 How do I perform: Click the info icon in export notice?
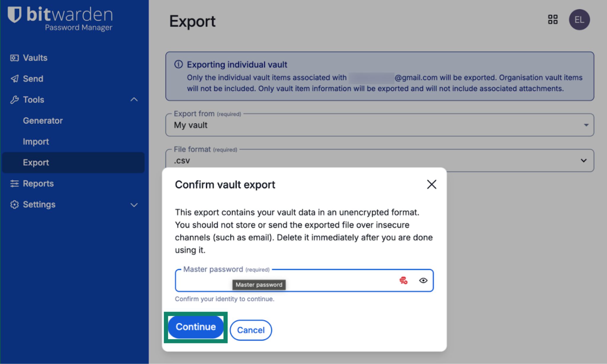[x=178, y=64]
